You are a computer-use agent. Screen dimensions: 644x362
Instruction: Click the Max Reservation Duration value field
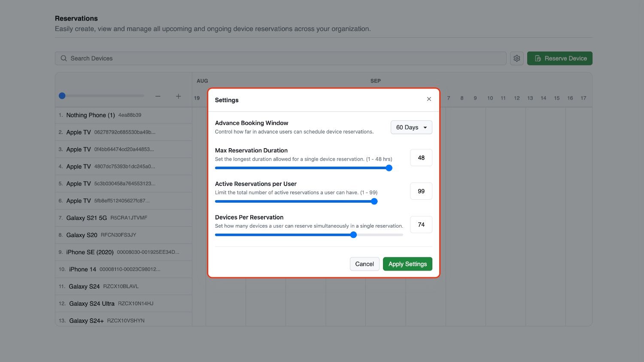(421, 158)
